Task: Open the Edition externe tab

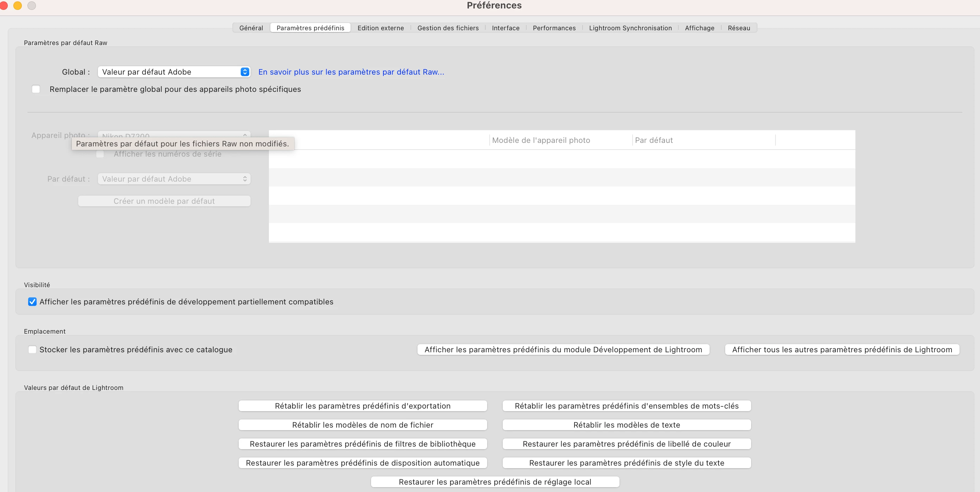Action: 381,28
